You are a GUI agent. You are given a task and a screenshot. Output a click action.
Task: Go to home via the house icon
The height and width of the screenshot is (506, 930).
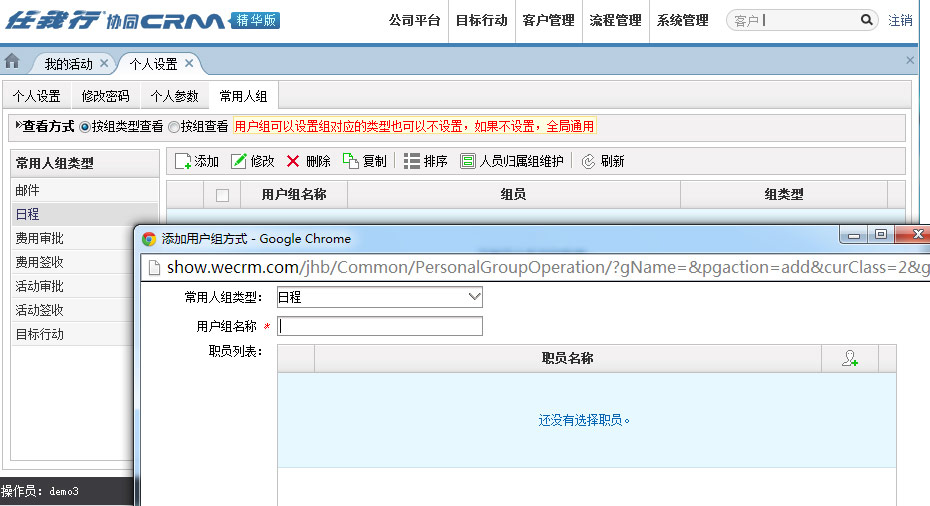click(x=12, y=62)
